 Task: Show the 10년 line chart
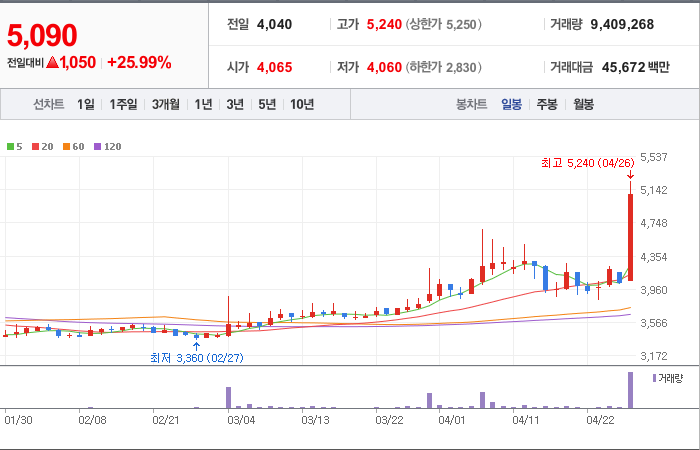pos(302,104)
